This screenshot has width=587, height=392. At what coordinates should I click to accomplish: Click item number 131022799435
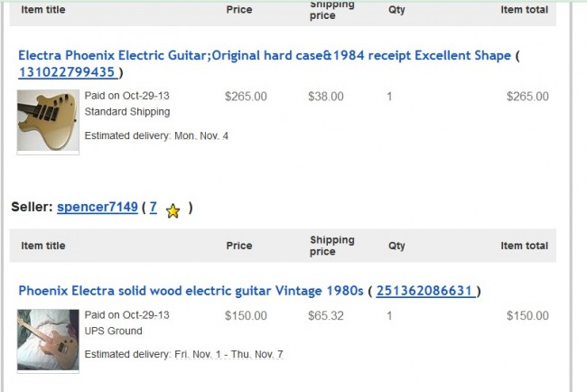click(x=67, y=72)
